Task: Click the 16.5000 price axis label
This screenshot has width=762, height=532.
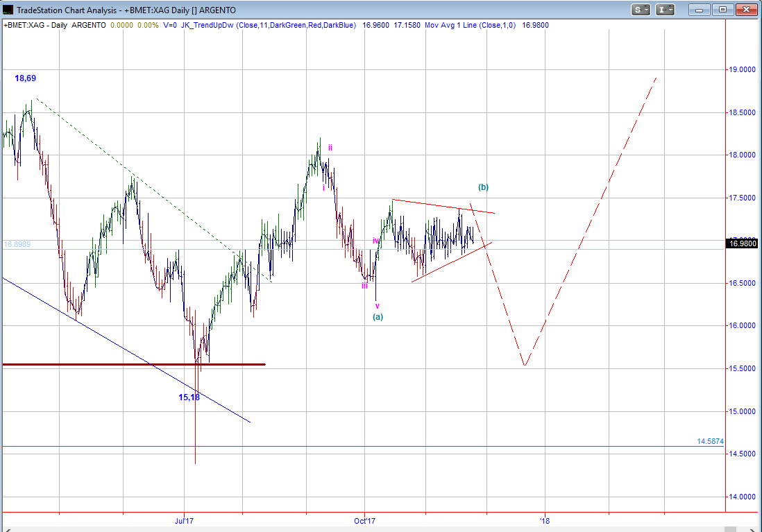Action: (x=742, y=283)
